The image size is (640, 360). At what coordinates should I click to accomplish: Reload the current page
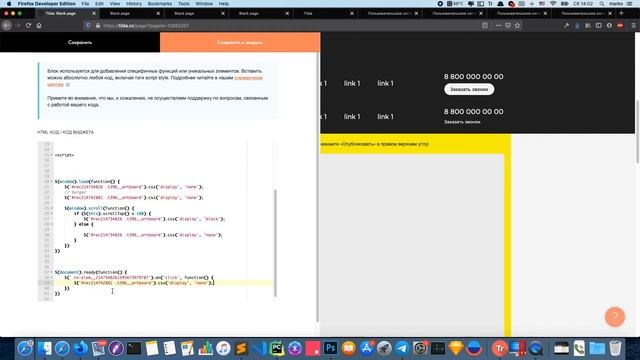[x=28, y=25]
